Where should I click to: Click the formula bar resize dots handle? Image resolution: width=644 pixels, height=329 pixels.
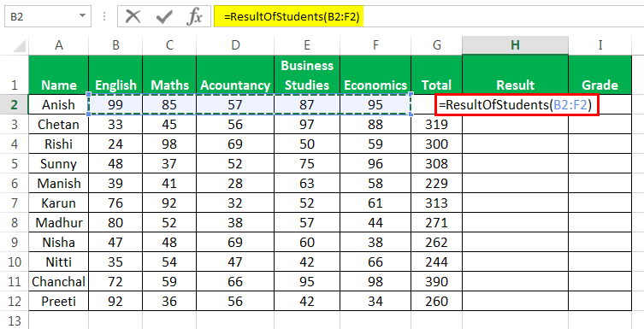tap(104, 16)
